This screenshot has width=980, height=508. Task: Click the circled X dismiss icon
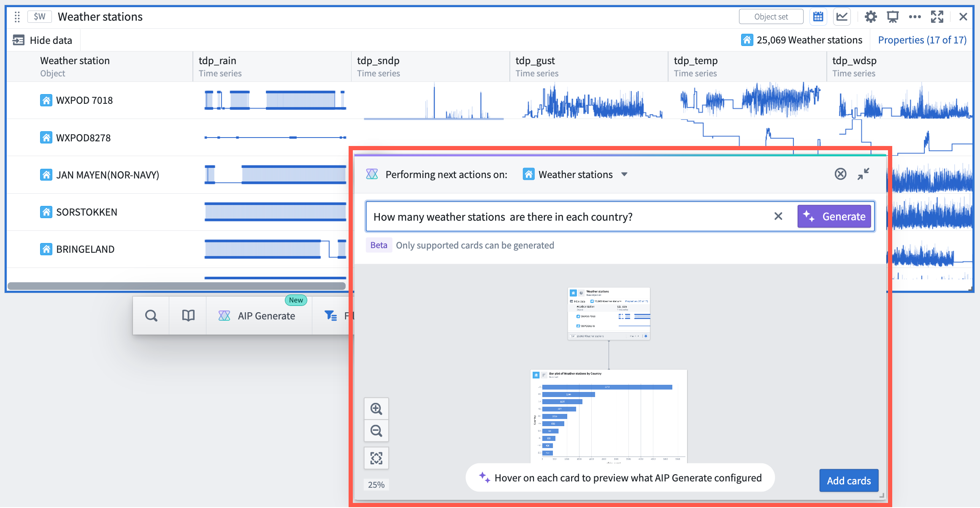pyautogui.click(x=840, y=174)
